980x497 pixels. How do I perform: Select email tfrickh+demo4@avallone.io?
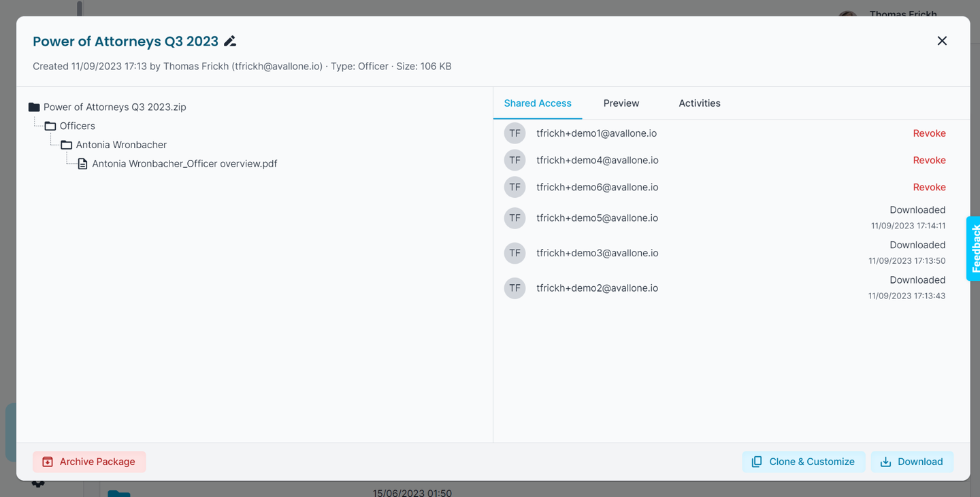597,160
